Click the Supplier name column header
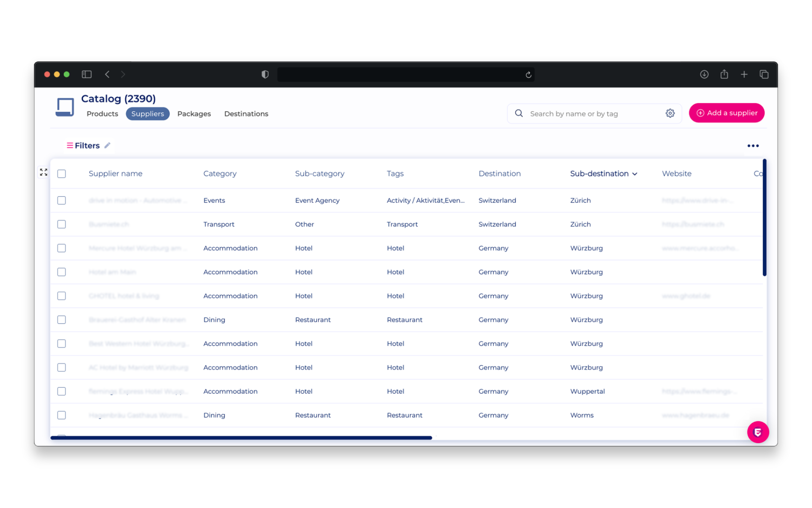 tap(115, 173)
